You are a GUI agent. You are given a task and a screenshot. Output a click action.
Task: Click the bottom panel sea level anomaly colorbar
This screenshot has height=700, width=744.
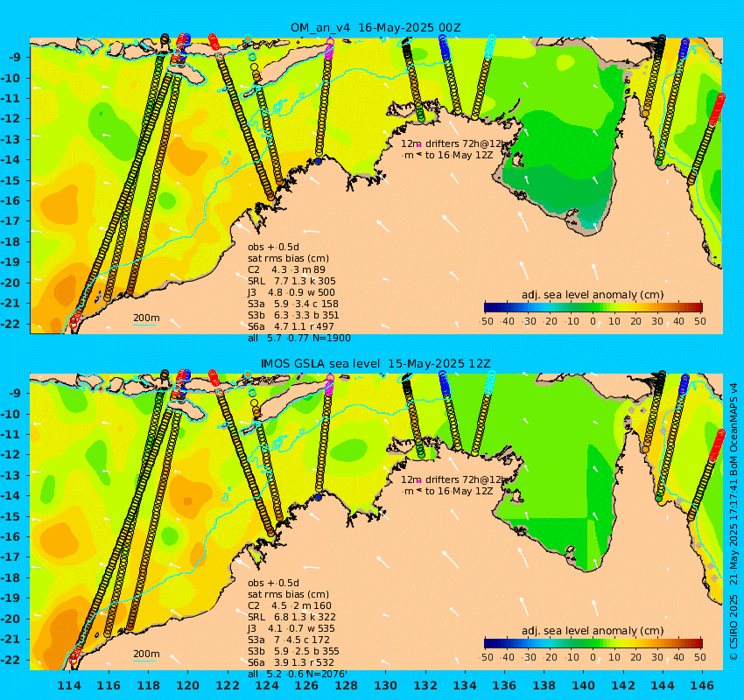click(593, 644)
